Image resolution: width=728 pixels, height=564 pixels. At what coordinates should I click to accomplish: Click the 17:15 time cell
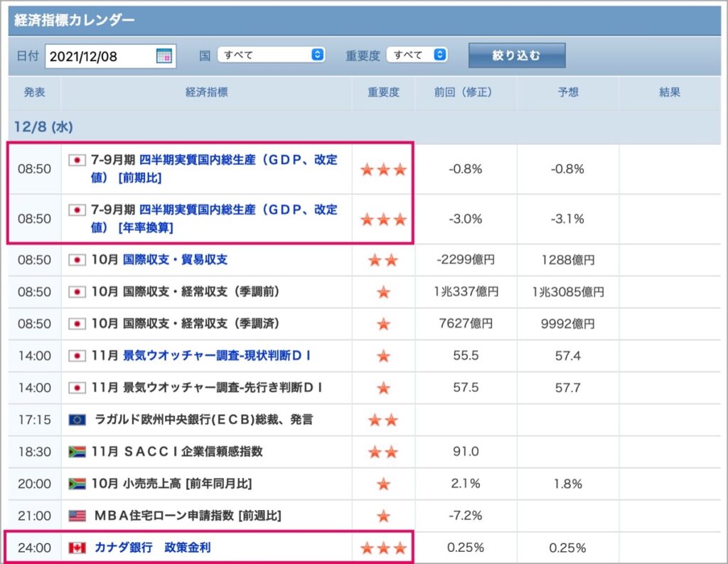click(35, 420)
